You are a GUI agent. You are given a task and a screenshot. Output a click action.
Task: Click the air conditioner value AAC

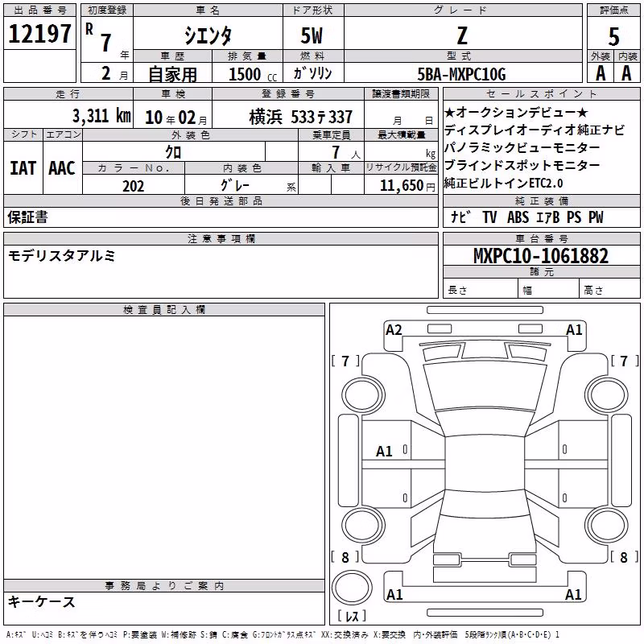62,168
